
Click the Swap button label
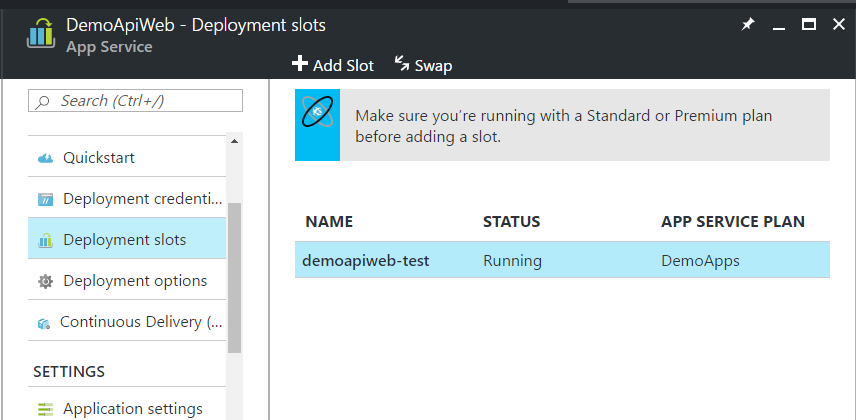(x=433, y=65)
